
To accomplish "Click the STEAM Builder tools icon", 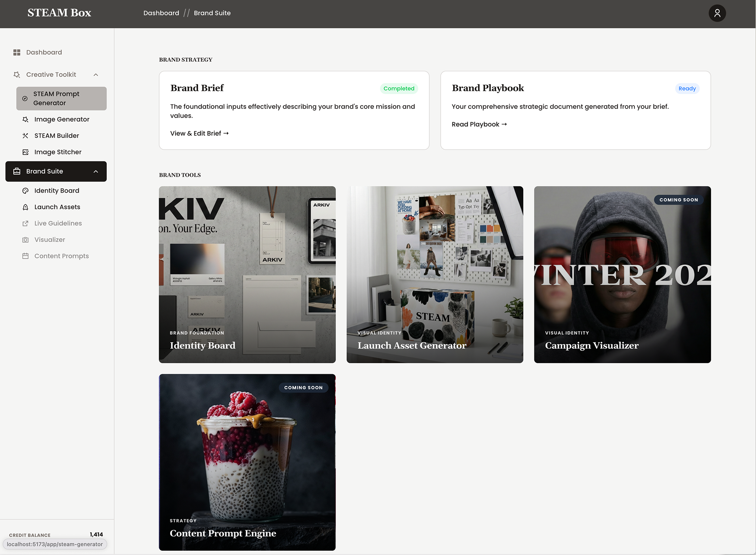I will point(26,136).
